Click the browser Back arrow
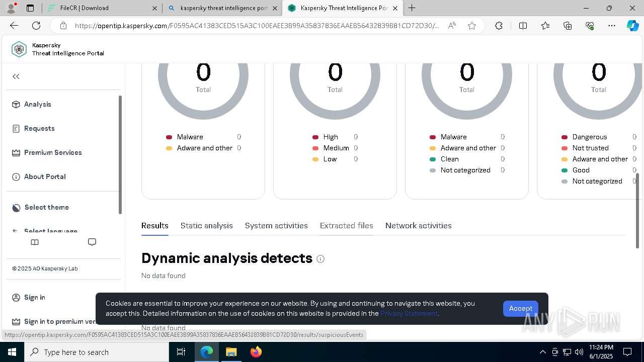Viewport: 644px width, 362px height. coord(14,26)
